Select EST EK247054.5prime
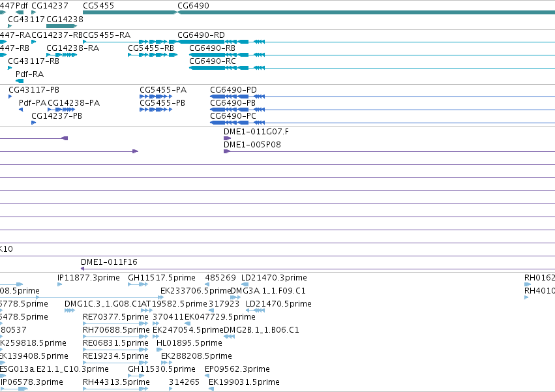The width and height of the screenshot is (555, 392). point(188,331)
